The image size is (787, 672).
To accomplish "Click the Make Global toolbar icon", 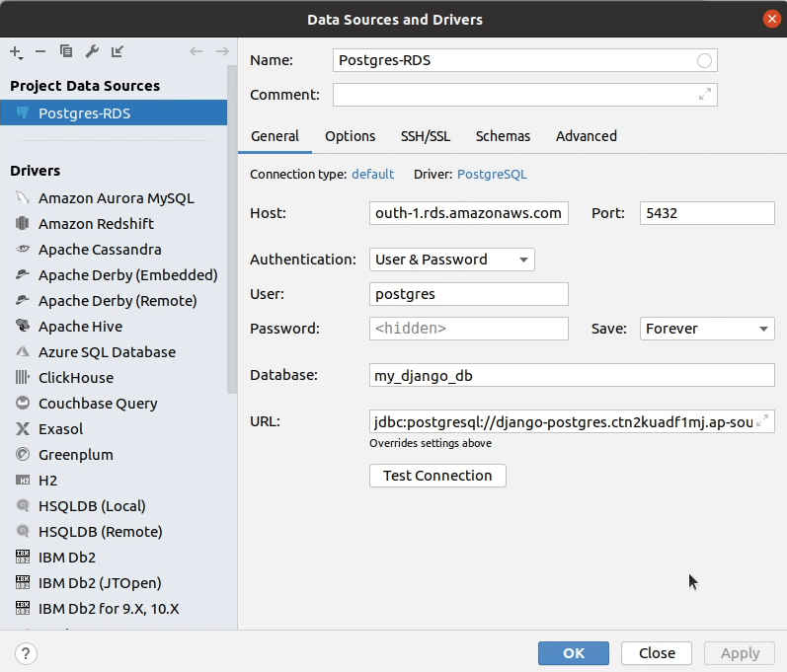I will (118, 51).
